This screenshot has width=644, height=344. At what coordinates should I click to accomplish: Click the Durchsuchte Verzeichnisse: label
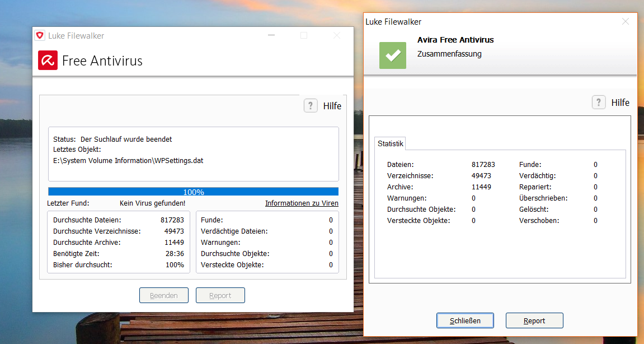click(97, 231)
